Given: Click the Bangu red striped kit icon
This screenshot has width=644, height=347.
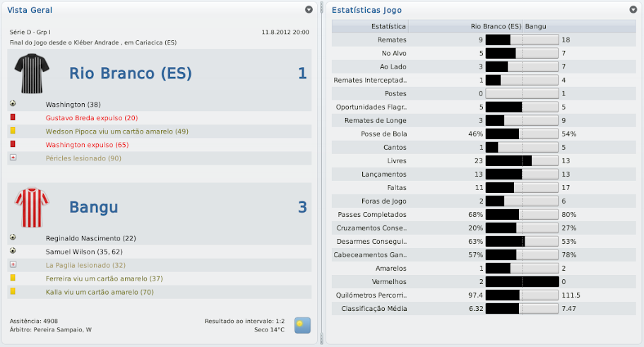Looking at the screenshot, I should point(31,207).
